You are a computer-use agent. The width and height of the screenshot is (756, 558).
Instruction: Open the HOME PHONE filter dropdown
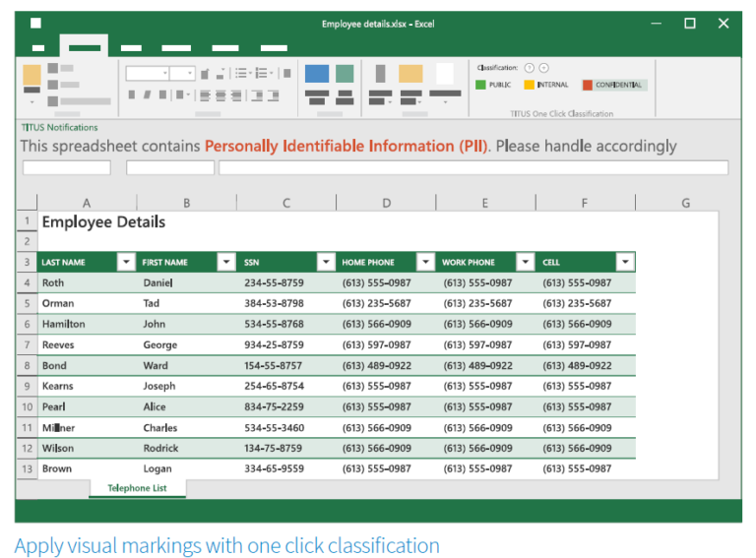pos(425,262)
